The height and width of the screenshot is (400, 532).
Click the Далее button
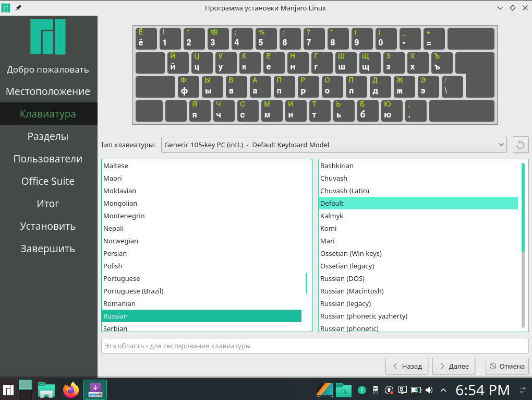(454, 366)
